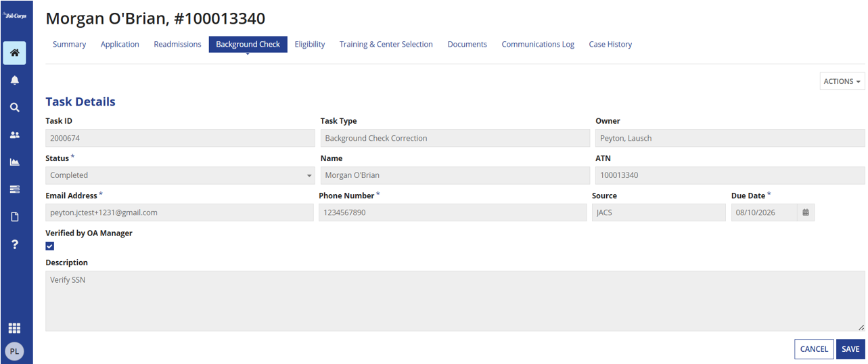Screen dimensions: 868x364
Task: Click the Verified by OA Manager label
Action: [x=89, y=233]
